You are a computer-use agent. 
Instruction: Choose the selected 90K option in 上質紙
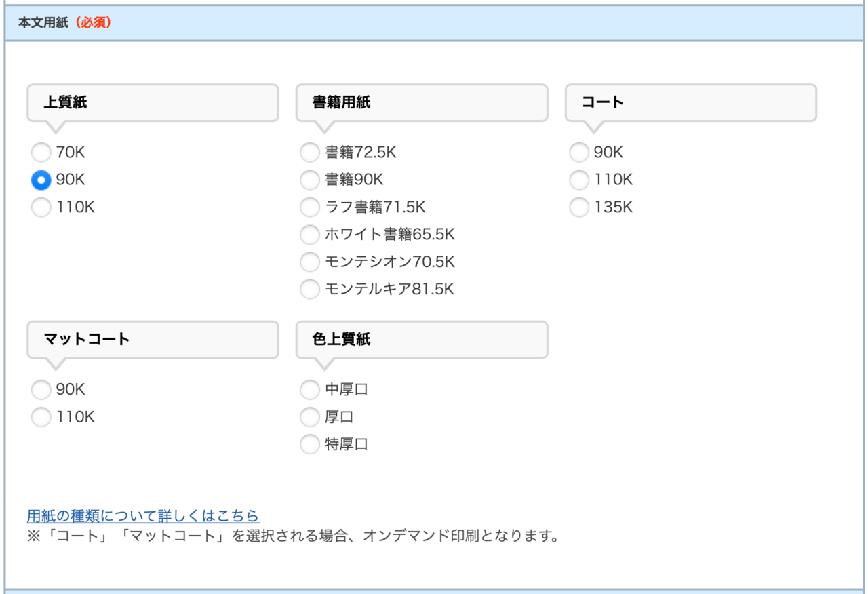pyautogui.click(x=41, y=180)
